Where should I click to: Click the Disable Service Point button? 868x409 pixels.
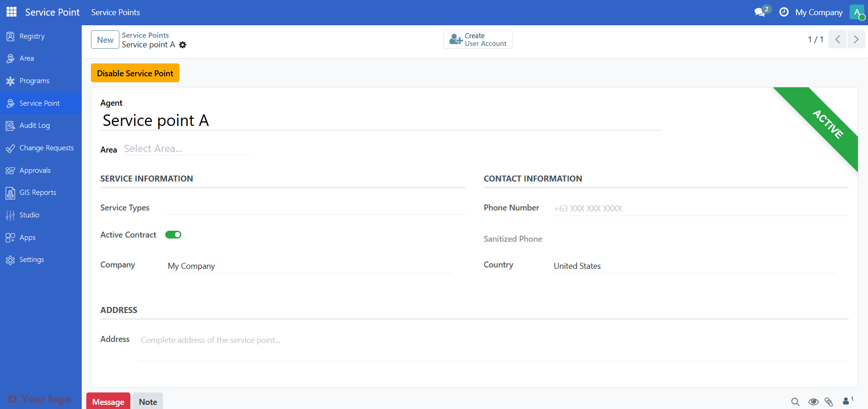[135, 74]
